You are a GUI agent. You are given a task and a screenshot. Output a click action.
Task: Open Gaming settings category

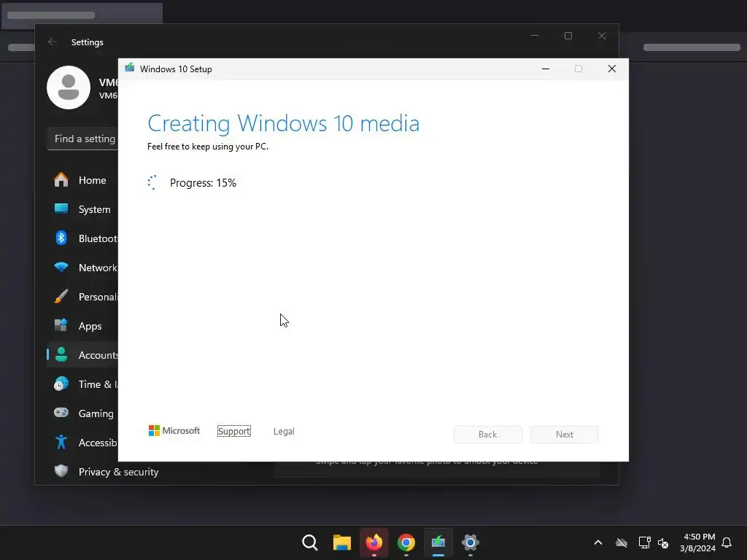coord(82,413)
